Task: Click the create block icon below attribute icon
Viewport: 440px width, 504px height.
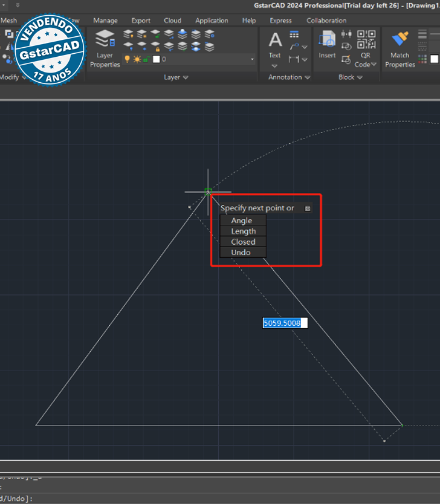Action: tap(346, 47)
